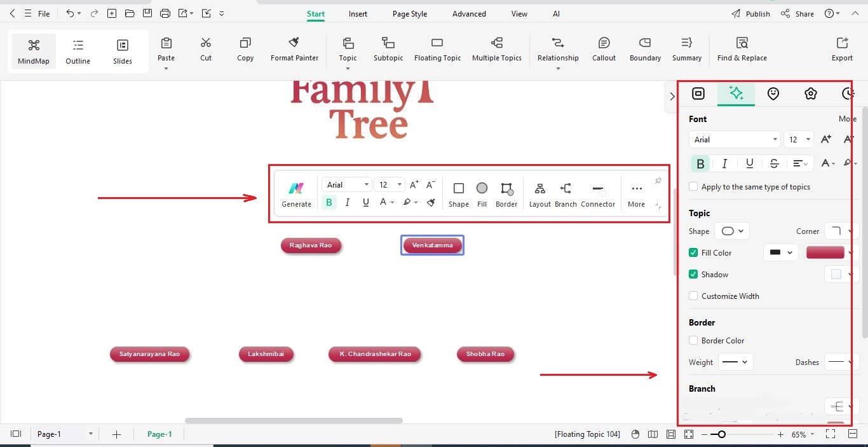The height and width of the screenshot is (447, 868).
Task: Insert a Floating Topic from the toolbar
Action: pos(437,51)
